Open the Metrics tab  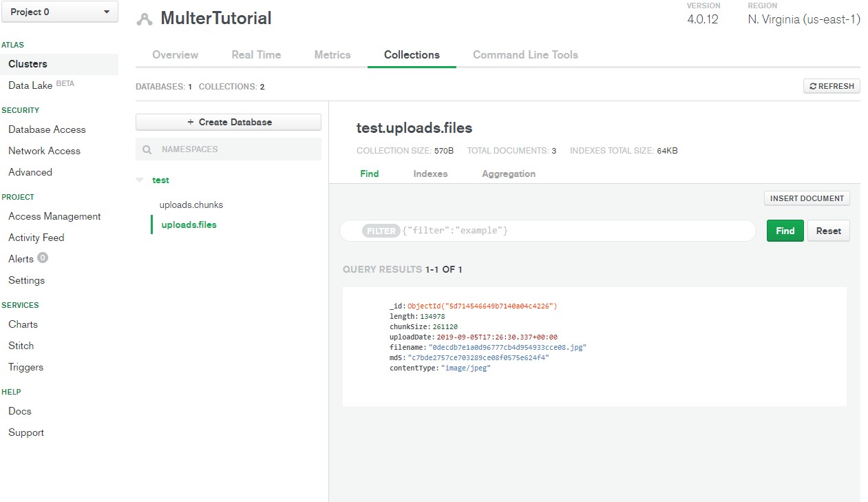332,54
